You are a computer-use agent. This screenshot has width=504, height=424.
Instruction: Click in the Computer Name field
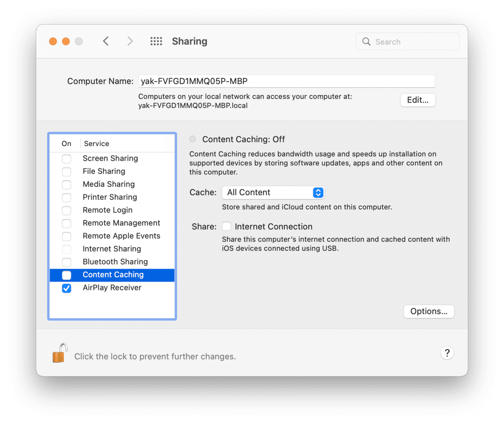tap(287, 81)
